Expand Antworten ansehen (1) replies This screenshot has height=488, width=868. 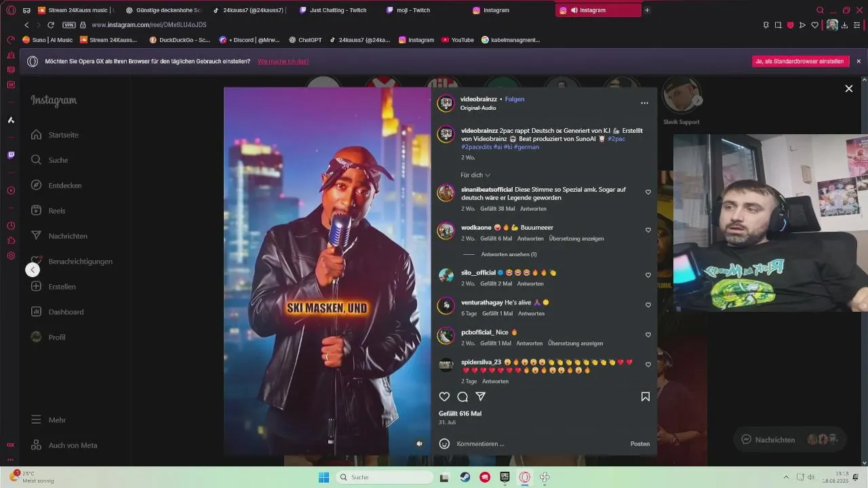point(509,254)
